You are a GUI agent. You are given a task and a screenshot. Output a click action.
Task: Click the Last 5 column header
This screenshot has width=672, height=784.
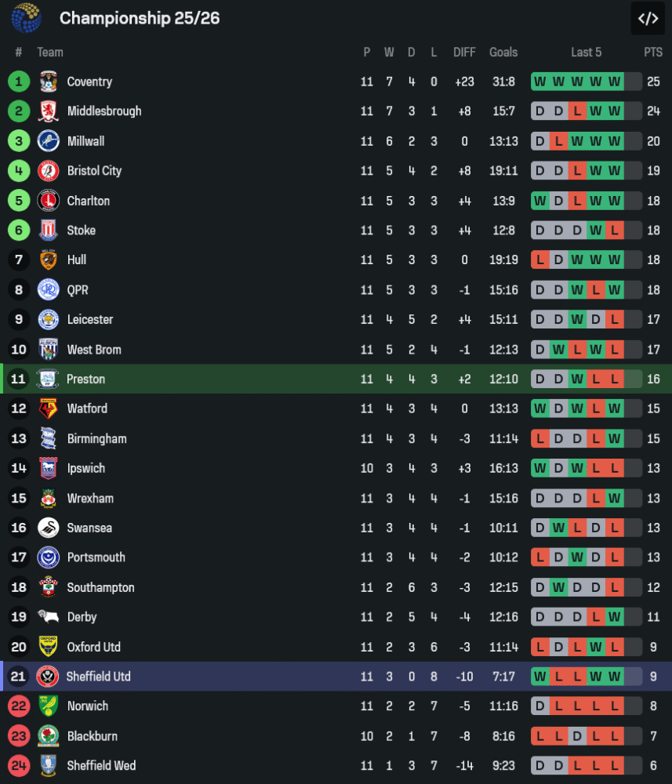coord(586,53)
